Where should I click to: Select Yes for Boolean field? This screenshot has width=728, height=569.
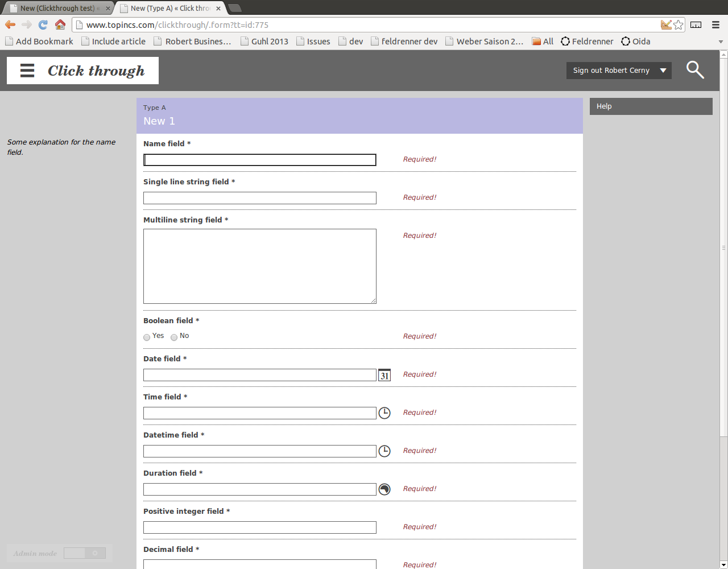(x=147, y=337)
